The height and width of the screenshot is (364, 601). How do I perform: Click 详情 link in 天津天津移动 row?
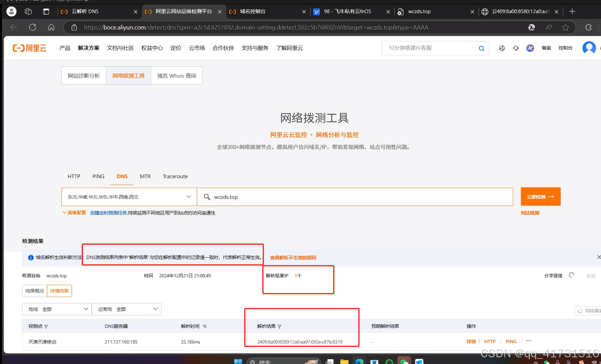click(x=471, y=342)
